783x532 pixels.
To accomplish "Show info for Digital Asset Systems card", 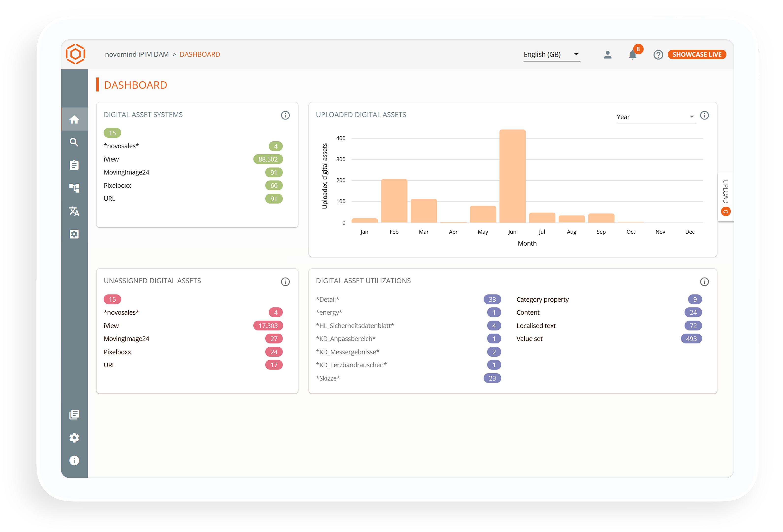I will tap(285, 116).
